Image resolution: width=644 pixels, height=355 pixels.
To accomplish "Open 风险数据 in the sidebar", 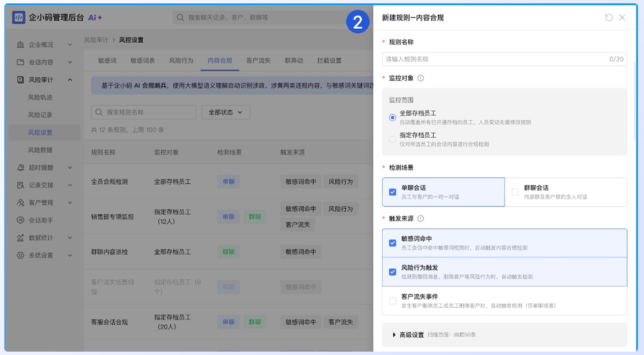I will pyautogui.click(x=40, y=150).
